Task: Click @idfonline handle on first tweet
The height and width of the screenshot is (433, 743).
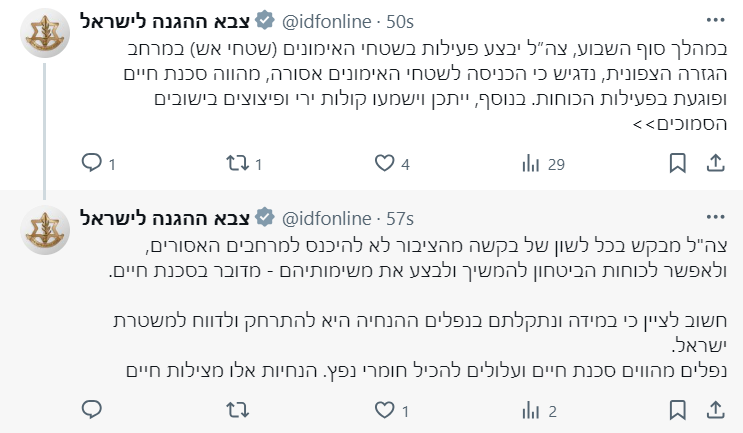Action: (324, 20)
